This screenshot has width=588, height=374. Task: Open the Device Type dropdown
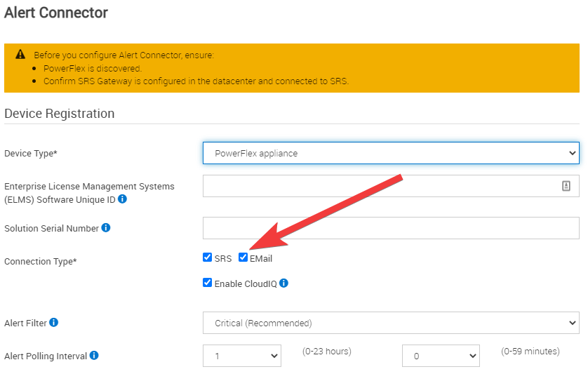point(391,153)
